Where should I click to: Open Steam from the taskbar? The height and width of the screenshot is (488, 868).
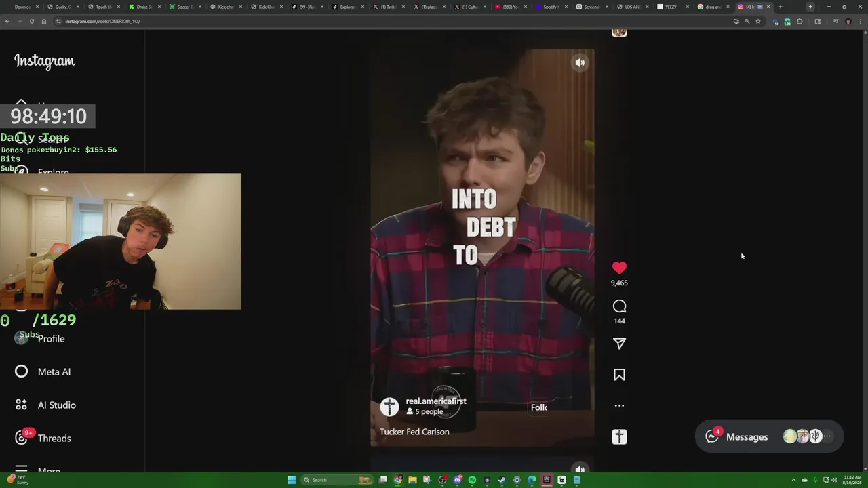[x=502, y=480]
